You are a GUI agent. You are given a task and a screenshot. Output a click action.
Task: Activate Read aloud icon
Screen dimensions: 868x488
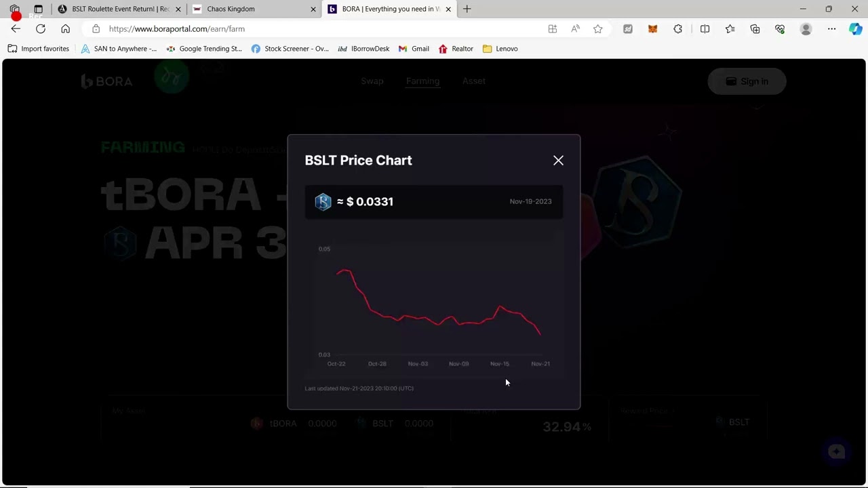[x=575, y=28]
